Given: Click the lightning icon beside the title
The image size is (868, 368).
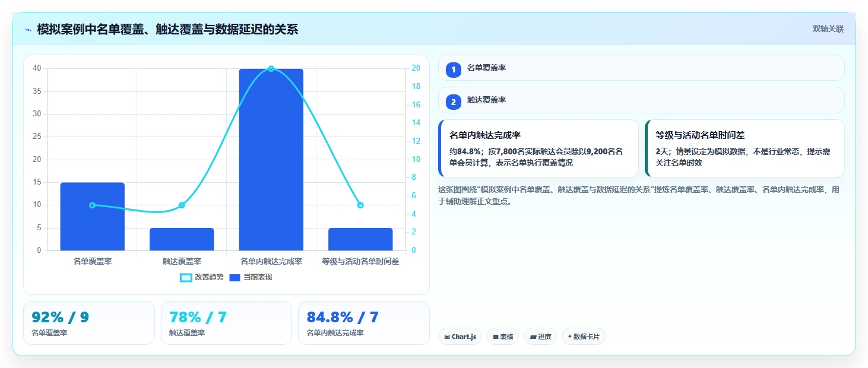Looking at the screenshot, I should [x=28, y=30].
